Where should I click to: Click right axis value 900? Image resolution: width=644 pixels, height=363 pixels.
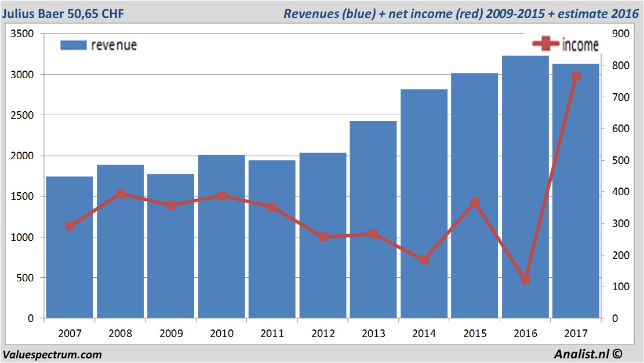click(x=621, y=34)
